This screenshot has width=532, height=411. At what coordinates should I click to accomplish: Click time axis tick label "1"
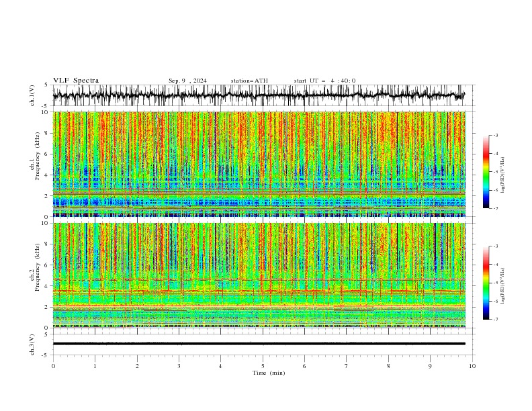pos(95,366)
